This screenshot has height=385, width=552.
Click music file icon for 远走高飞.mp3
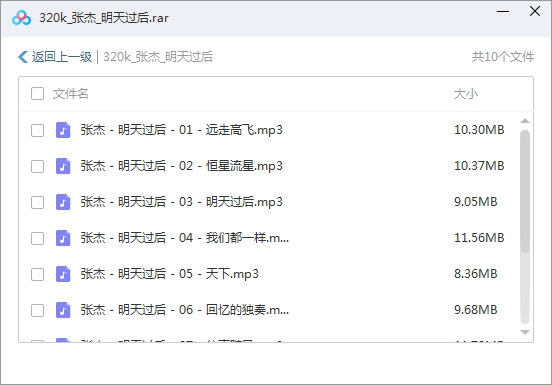[x=63, y=130]
